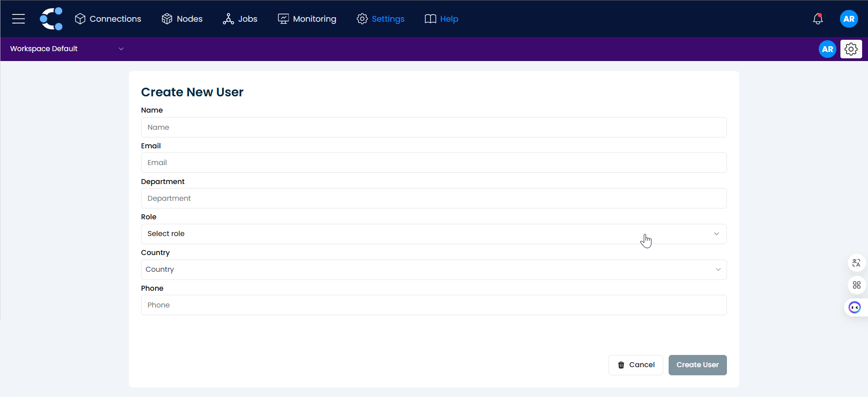Viewport: 868px width, 397px height.
Task: Open the Monitoring menu
Action: coord(307,19)
